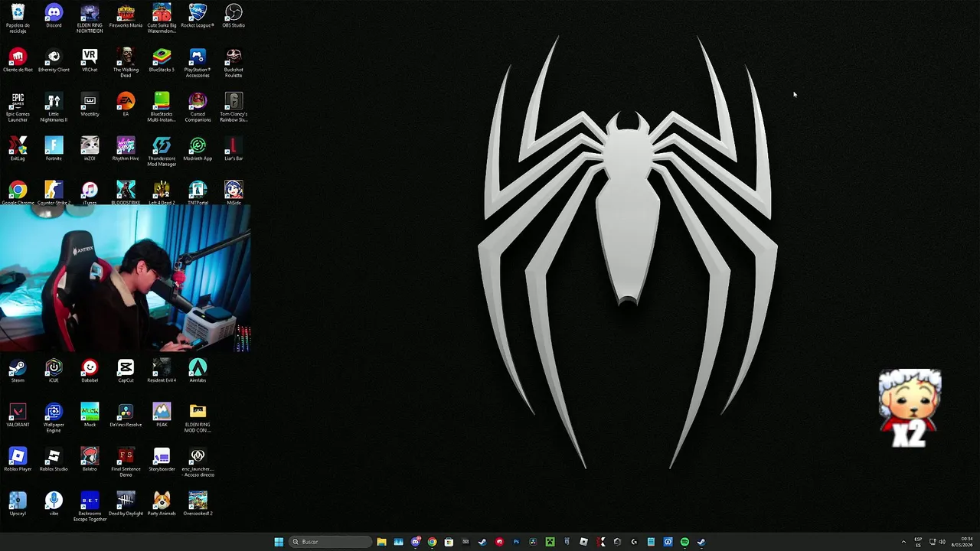This screenshot has height=551, width=980.
Task: Select Epic Games Launcher shortcut
Action: tap(18, 107)
